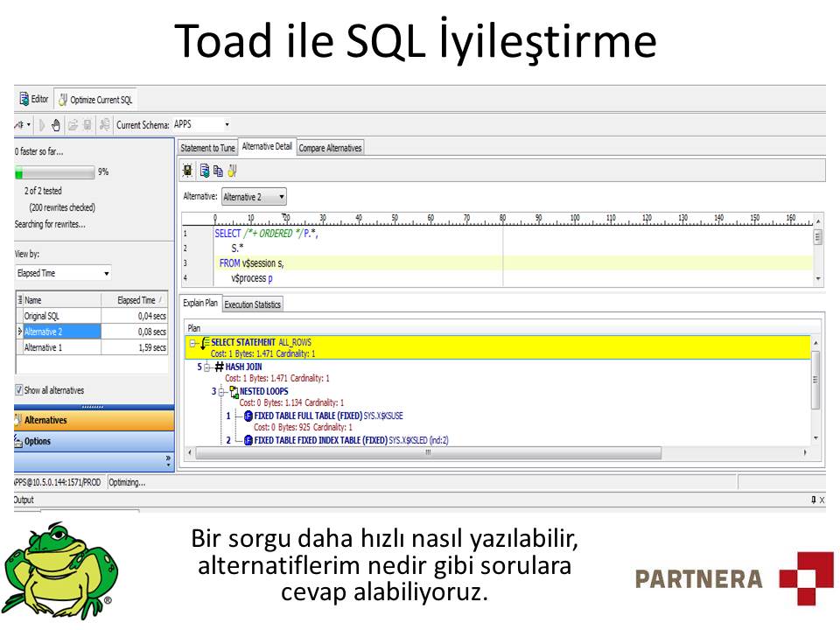The image size is (840, 630).
Task: Collapse the HASH JOIN plan node
Action: pyautogui.click(x=206, y=367)
